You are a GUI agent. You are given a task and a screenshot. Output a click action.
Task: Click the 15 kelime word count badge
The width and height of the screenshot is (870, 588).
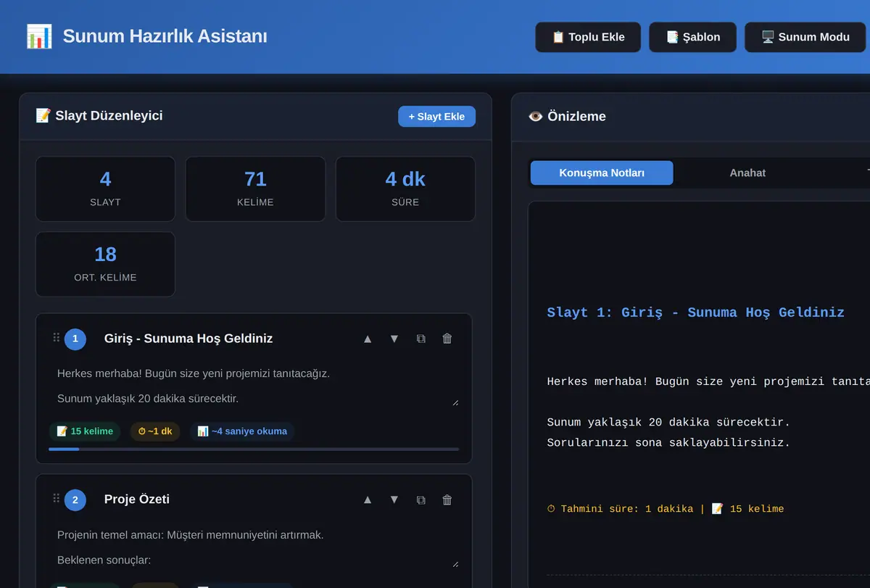85,431
